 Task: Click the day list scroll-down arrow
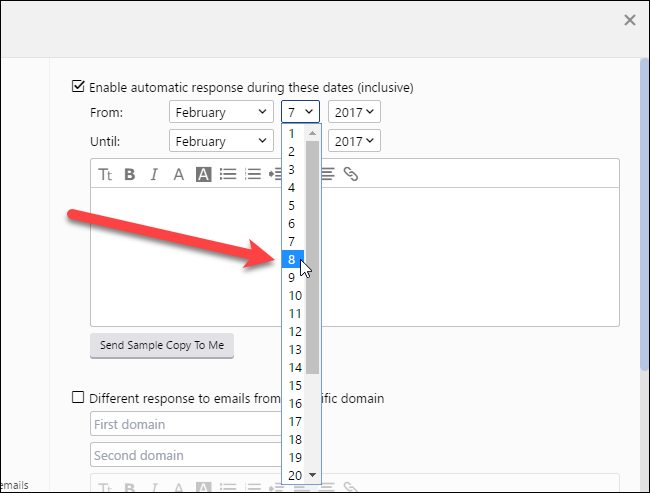pyautogui.click(x=313, y=475)
